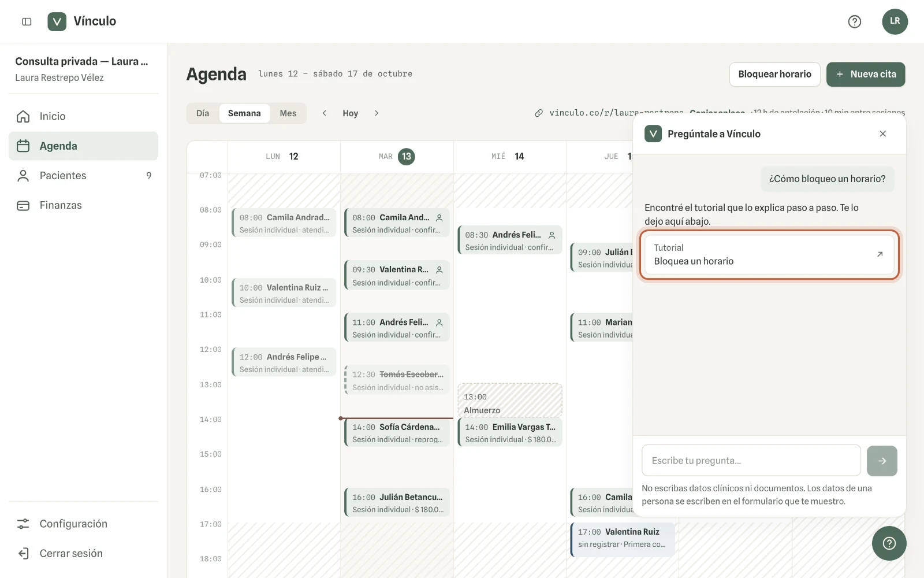
Task: Go to the previous week with the left chevron
Action: (325, 113)
